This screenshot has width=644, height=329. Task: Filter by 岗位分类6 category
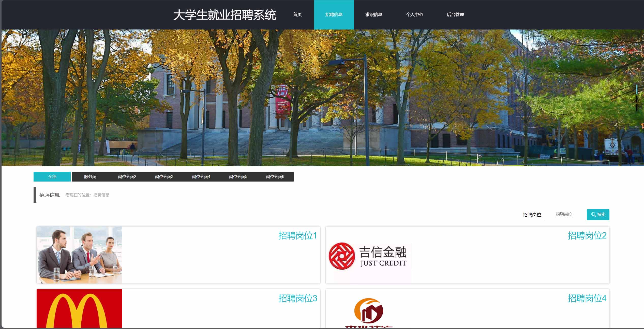(x=275, y=176)
